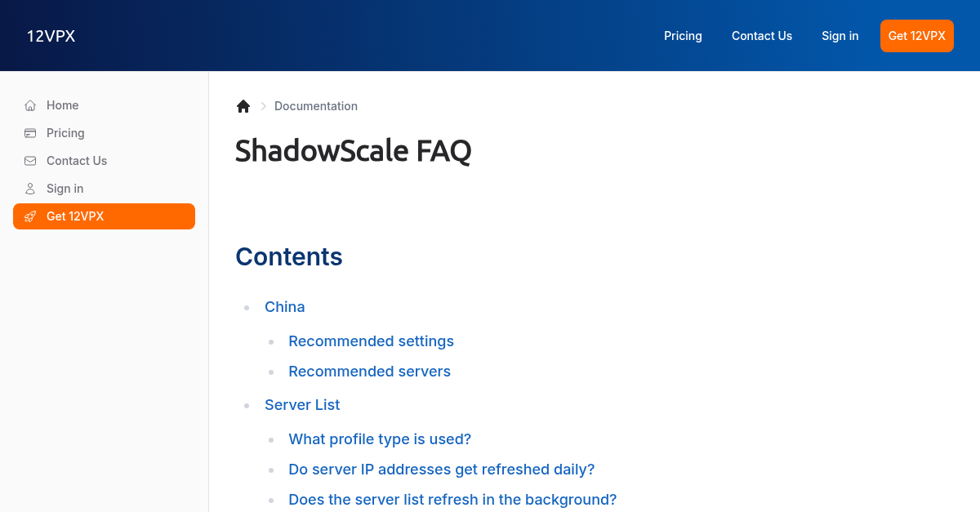Select Sign in from the top navigation
The width and height of the screenshot is (980, 512).
coord(840,36)
